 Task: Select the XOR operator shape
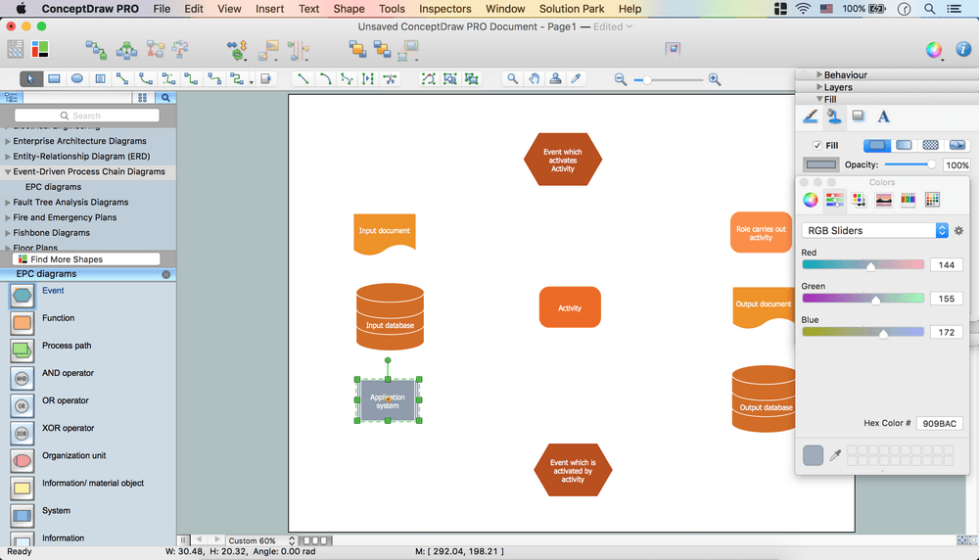click(x=22, y=432)
